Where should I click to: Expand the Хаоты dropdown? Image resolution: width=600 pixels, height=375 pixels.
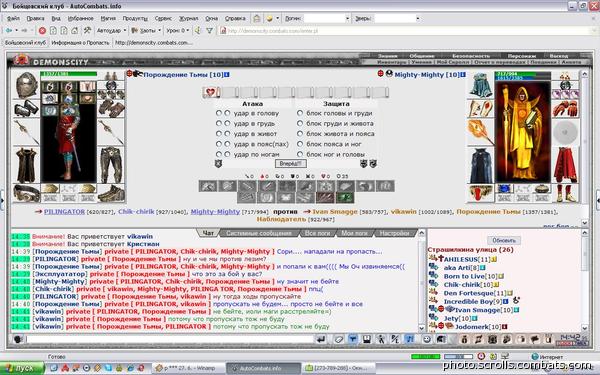coord(146,31)
